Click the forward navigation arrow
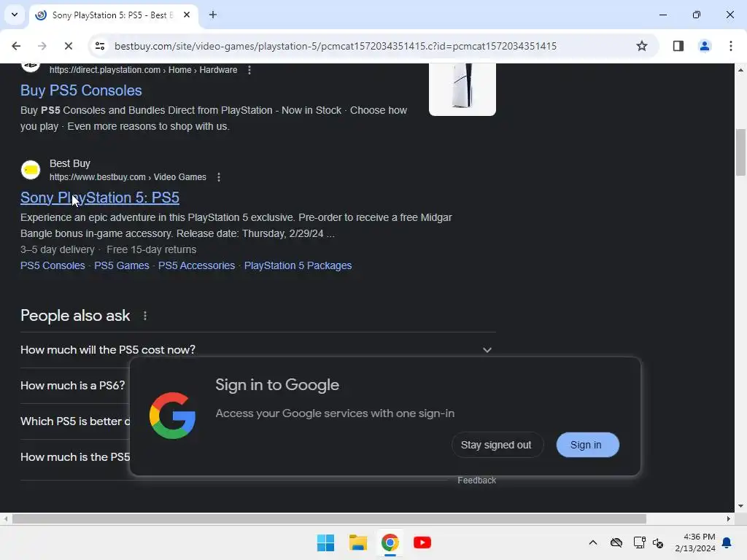The height and width of the screenshot is (560, 747). pyautogui.click(x=42, y=46)
